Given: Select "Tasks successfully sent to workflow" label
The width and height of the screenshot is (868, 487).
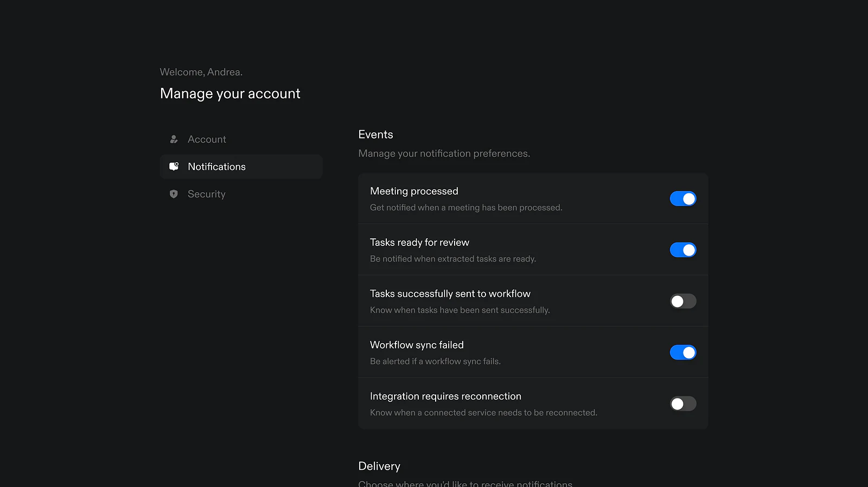Looking at the screenshot, I should [x=450, y=294].
